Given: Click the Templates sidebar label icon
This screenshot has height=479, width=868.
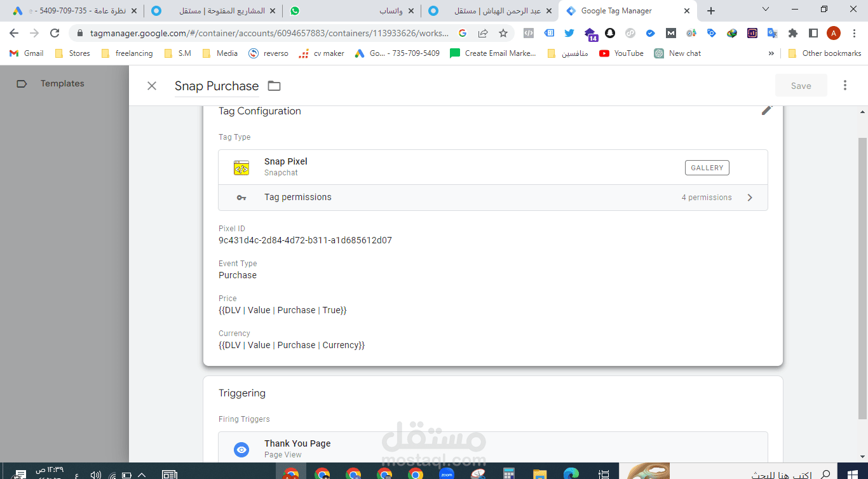Looking at the screenshot, I should pos(22,83).
